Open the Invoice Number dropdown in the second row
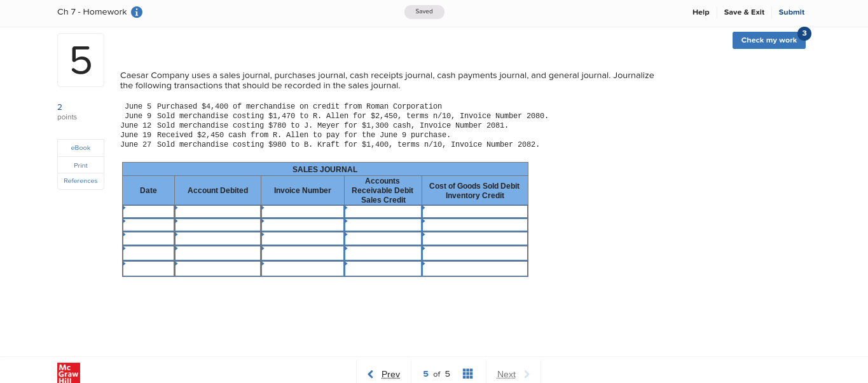The width and height of the screenshot is (868, 383). pyautogui.click(x=302, y=225)
